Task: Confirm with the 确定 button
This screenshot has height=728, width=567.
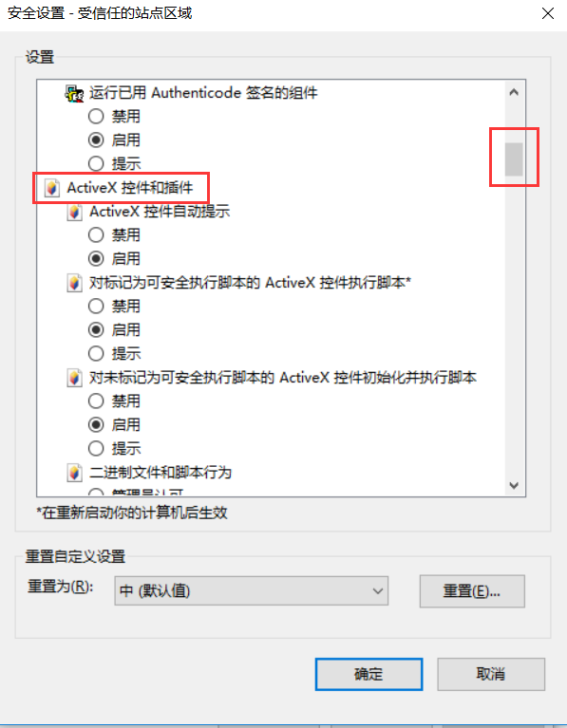Action: coord(369,674)
